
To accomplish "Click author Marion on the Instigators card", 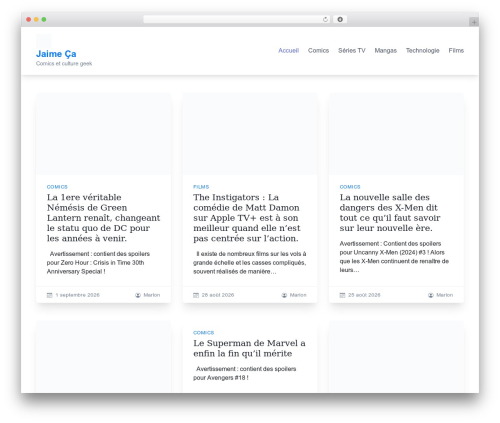I will pos(298,295).
